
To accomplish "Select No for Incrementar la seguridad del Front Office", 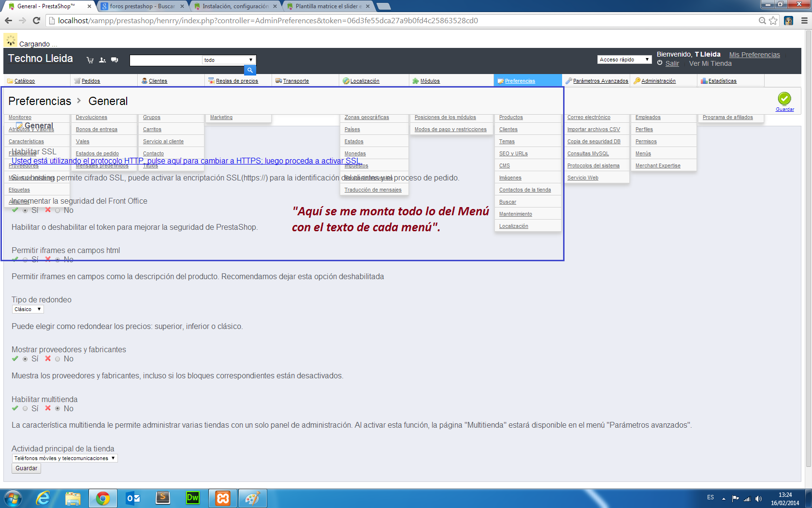I will (58, 210).
